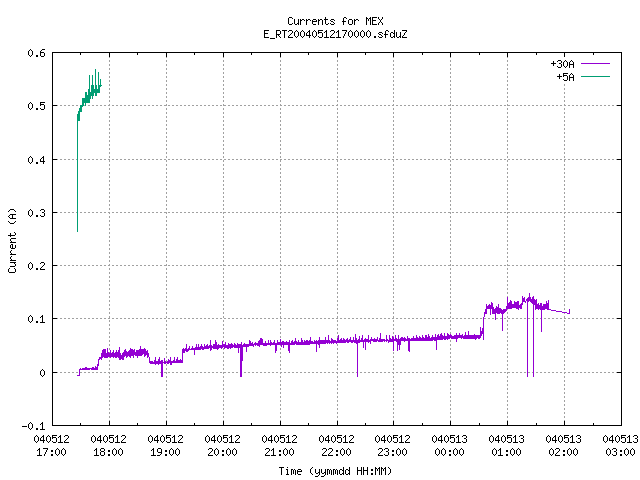Click the +30A legend label

point(562,64)
